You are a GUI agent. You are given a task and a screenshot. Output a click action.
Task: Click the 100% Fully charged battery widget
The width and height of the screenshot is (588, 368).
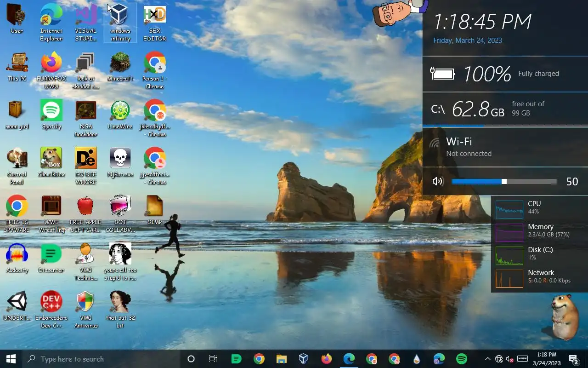[x=505, y=74]
